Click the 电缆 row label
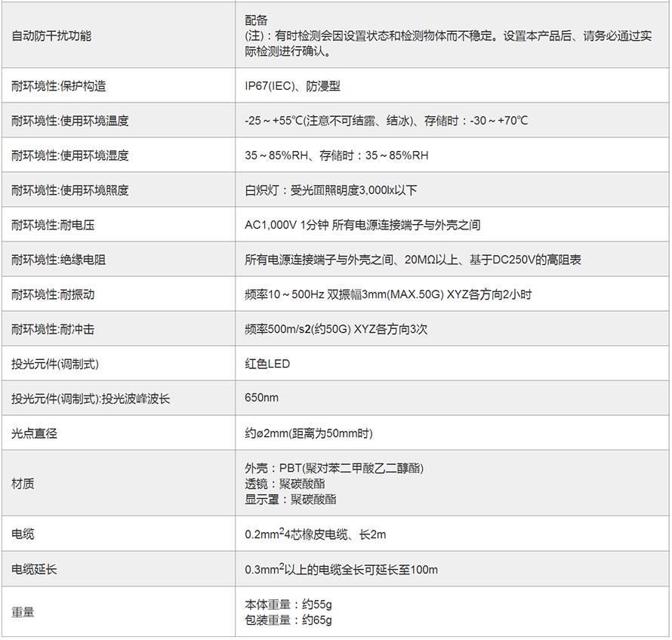This screenshot has width=672, height=640. (x=23, y=534)
